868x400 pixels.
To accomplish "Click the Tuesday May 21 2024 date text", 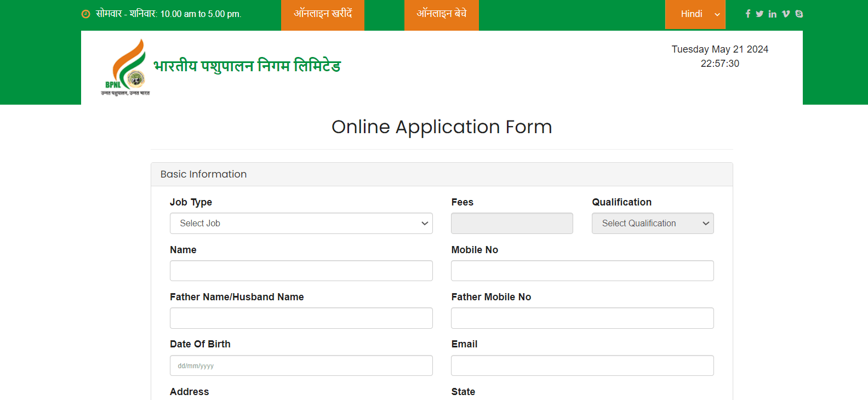I will pyautogui.click(x=720, y=49).
